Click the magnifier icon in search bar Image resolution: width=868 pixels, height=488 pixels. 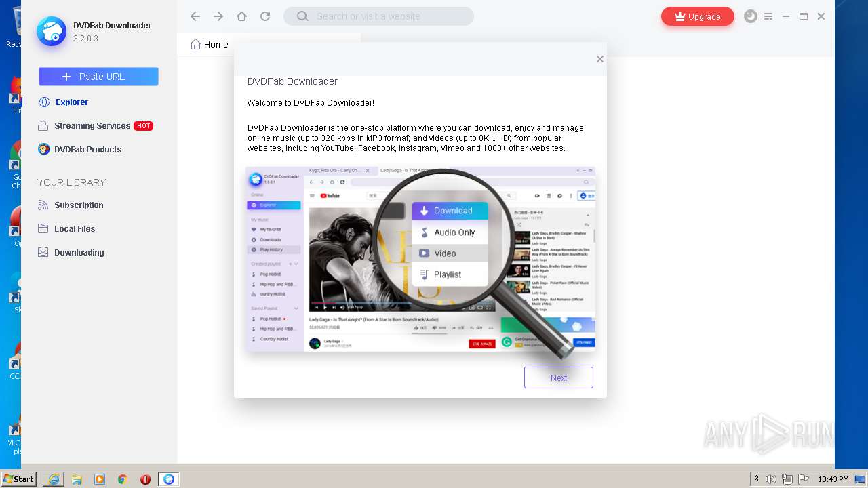[302, 16]
